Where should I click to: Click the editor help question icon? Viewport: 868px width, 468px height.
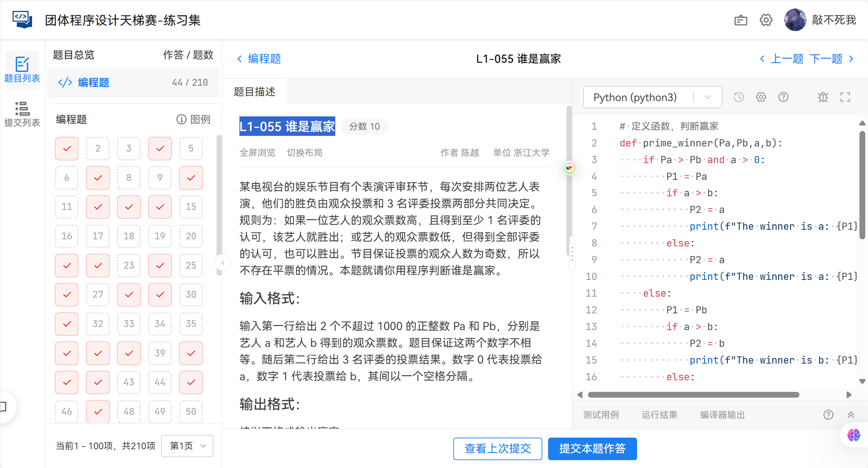(x=783, y=97)
